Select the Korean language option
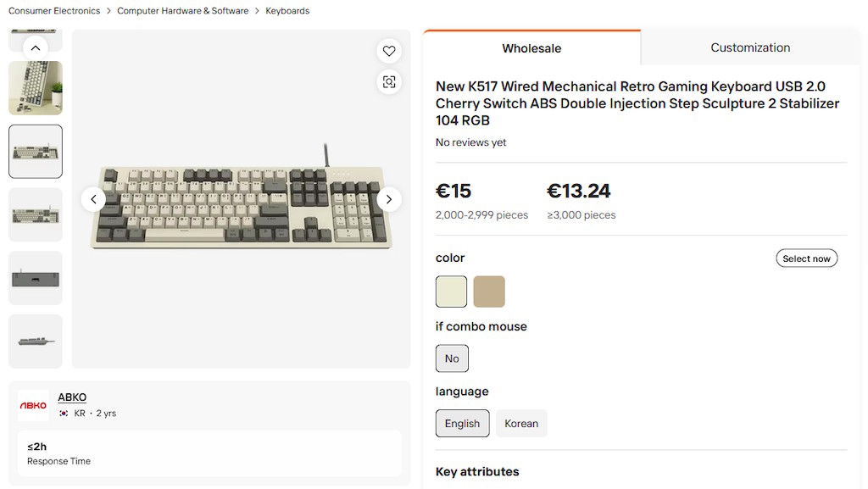This screenshot has height=489, width=868. 521,423
